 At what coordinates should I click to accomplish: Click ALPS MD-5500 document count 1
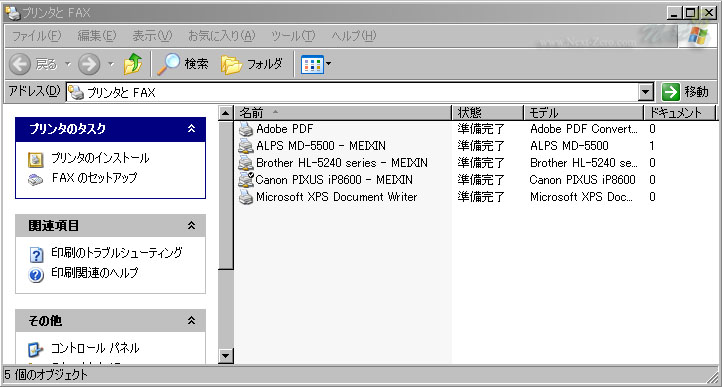652,146
